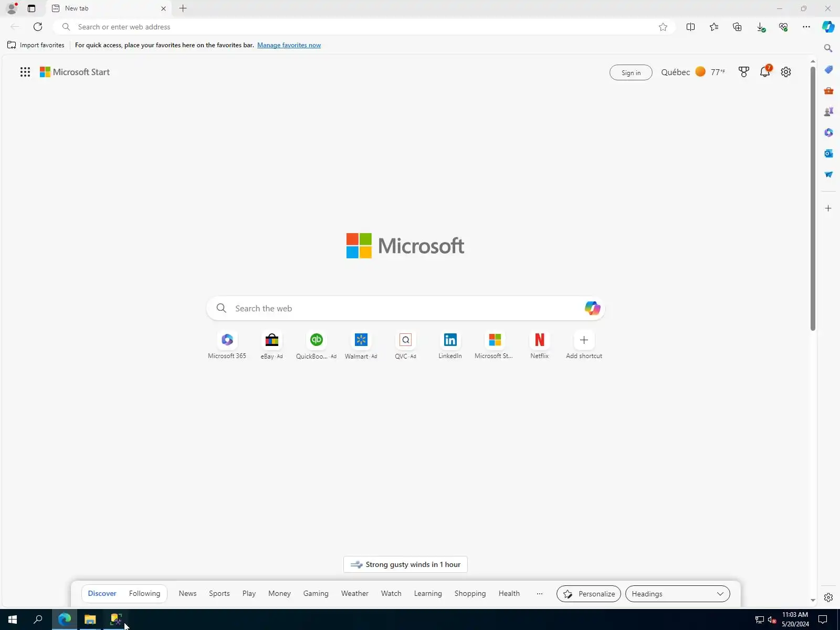
Task: Open the eBay shortcut
Action: (x=271, y=345)
